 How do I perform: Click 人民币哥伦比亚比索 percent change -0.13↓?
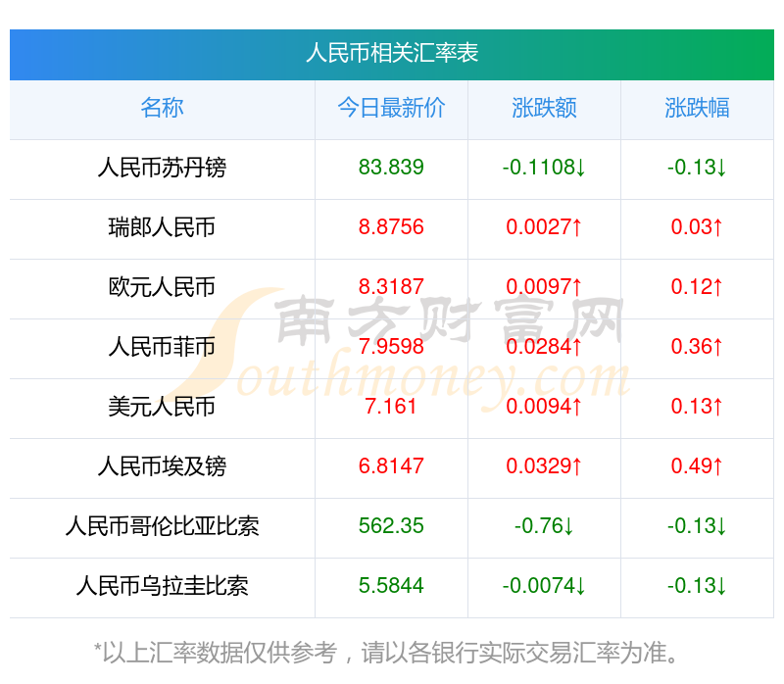(x=697, y=525)
